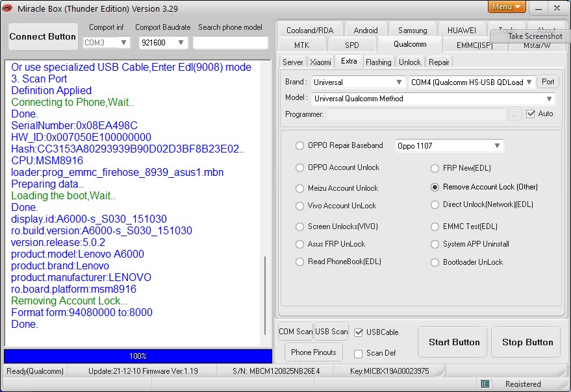Image resolution: width=571 pixels, height=392 pixels.
Task: Click the Stop Button
Action: tap(526, 342)
